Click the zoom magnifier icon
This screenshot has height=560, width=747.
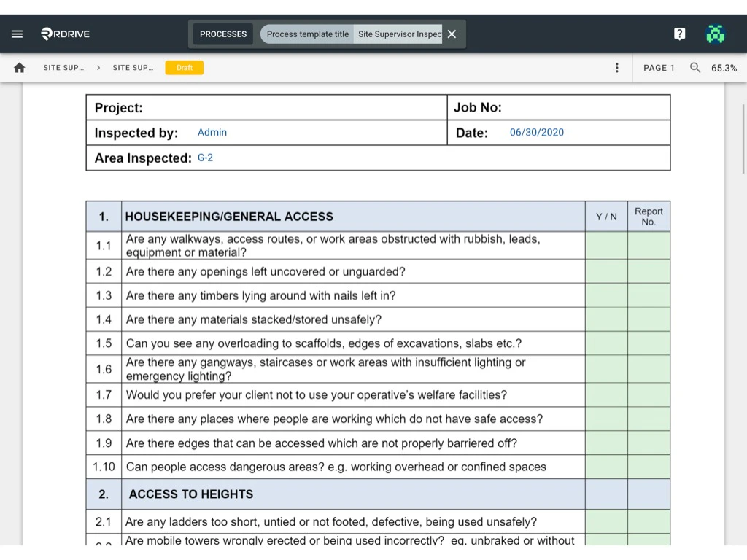[x=695, y=68]
